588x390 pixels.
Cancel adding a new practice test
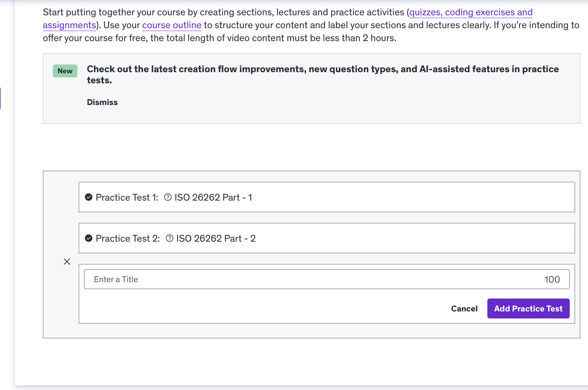464,308
